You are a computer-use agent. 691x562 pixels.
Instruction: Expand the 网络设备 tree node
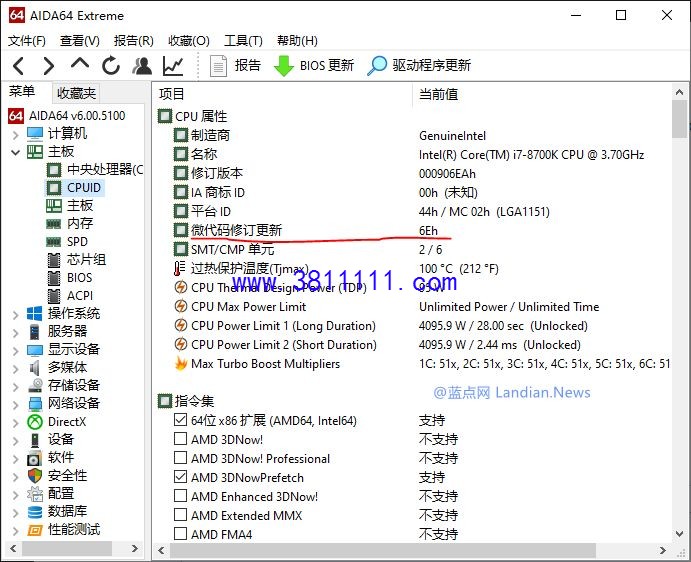pos(15,405)
